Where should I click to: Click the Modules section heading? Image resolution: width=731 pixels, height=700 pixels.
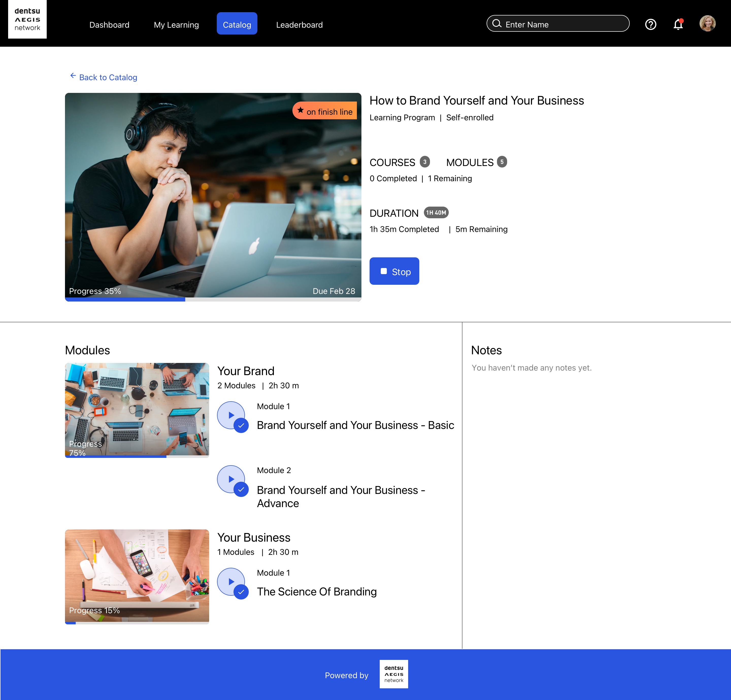coord(87,350)
